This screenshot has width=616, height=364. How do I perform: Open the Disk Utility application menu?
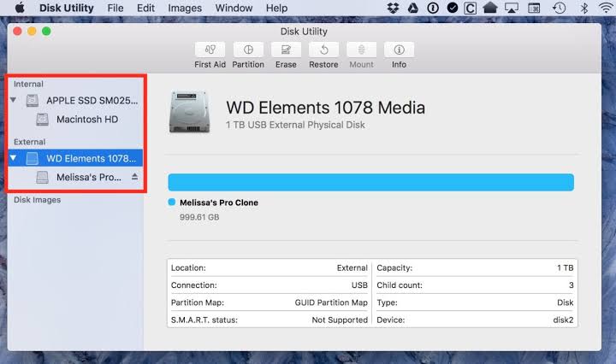click(67, 8)
